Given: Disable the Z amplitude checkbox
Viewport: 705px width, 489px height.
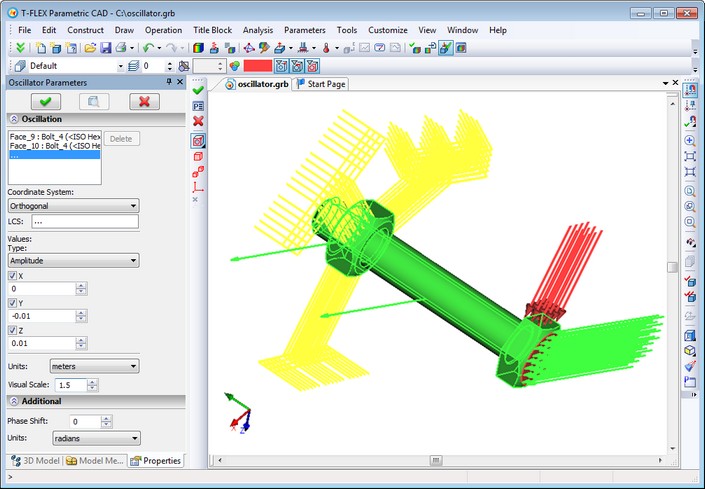Looking at the screenshot, I should (12, 330).
